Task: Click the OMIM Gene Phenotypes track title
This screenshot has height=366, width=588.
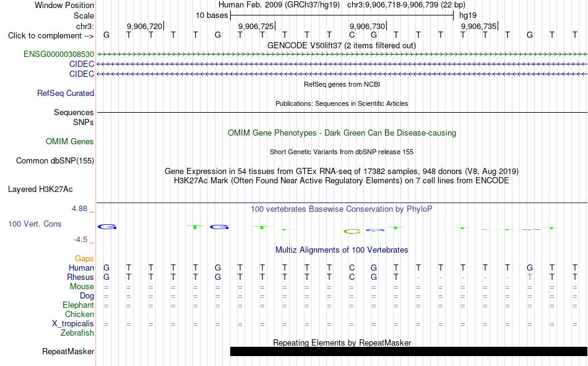Action: (x=342, y=133)
